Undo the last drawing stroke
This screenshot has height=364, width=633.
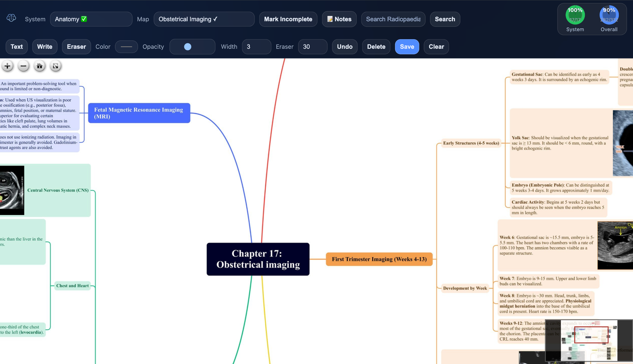[x=345, y=47]
